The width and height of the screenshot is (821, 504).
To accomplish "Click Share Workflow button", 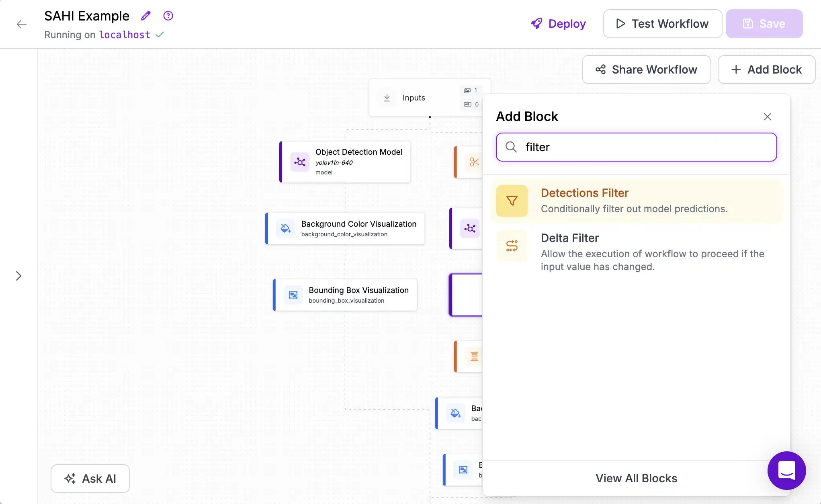I will (x=646, y=70).
